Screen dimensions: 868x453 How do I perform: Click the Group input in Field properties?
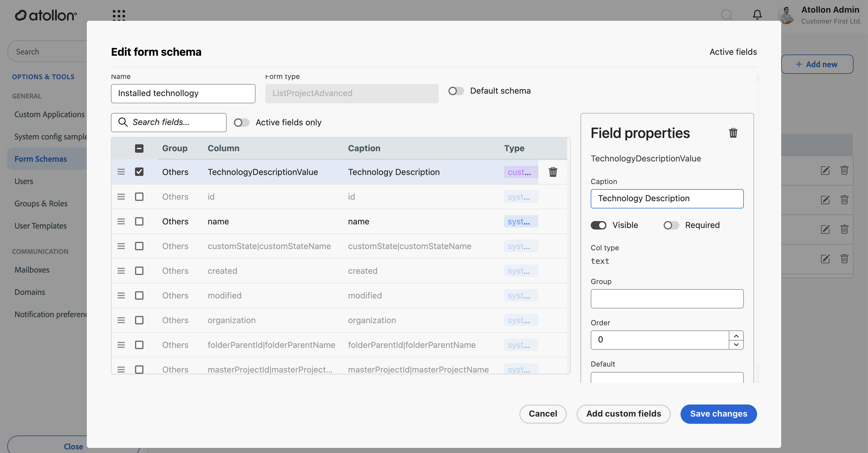667,299
